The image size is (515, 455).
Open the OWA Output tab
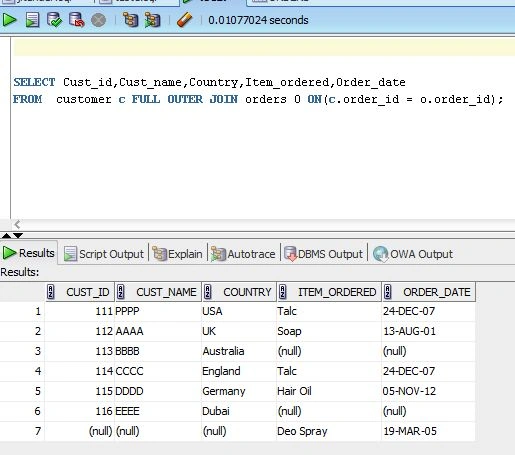tap(413, 254)
